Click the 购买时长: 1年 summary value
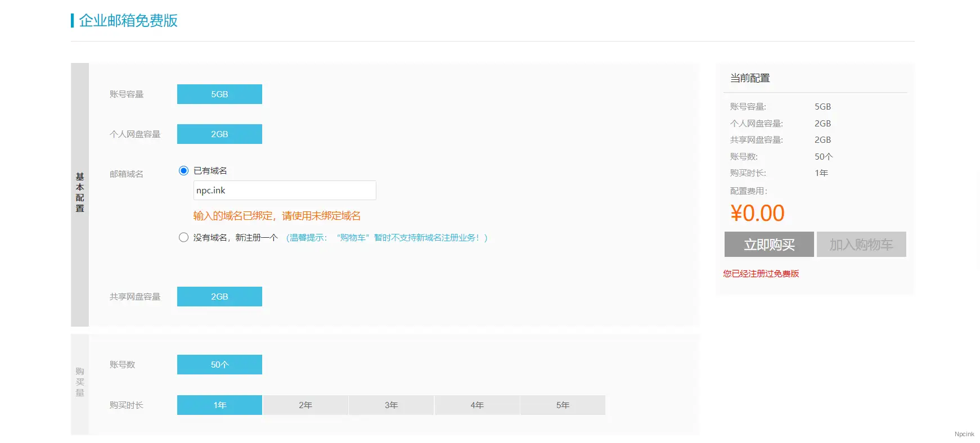Screen dimensions: 980x443 (x=821, y=173)
